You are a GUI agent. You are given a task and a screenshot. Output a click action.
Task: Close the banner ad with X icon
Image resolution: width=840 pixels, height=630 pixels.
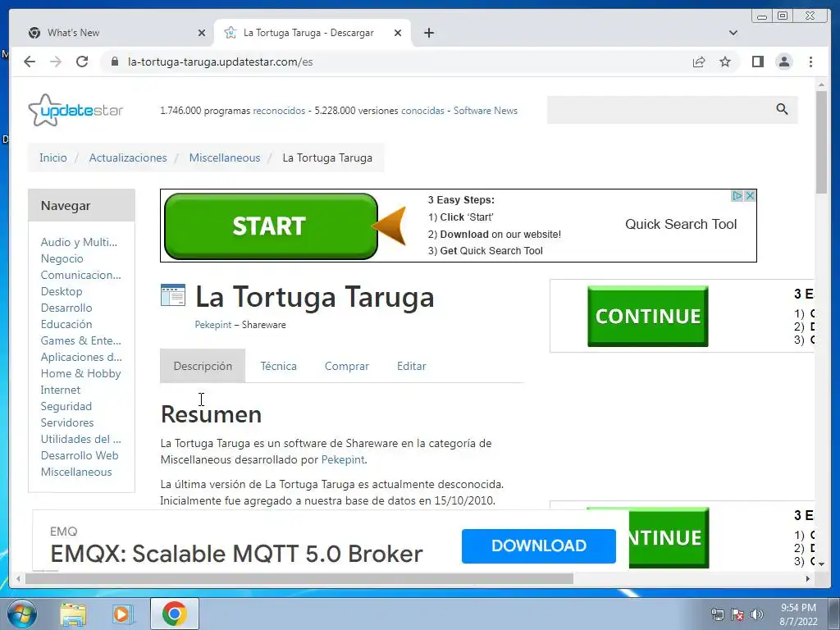(x=750, y=195)
